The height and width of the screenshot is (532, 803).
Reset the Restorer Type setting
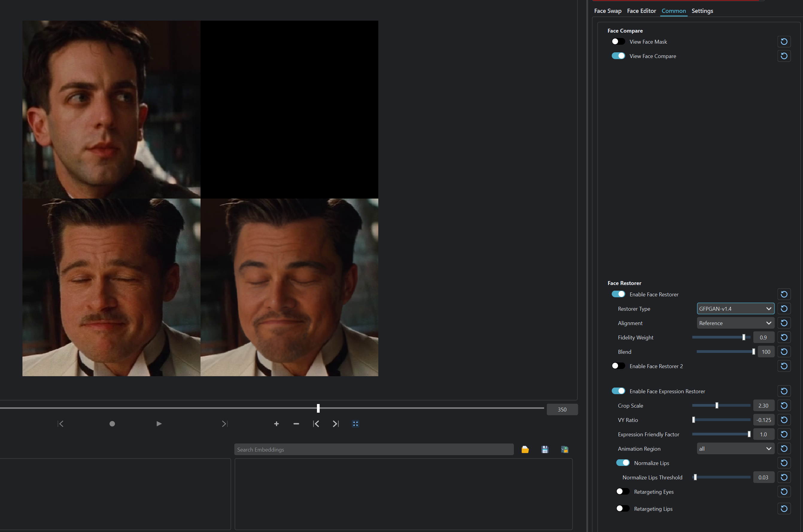tap(784, 309)
